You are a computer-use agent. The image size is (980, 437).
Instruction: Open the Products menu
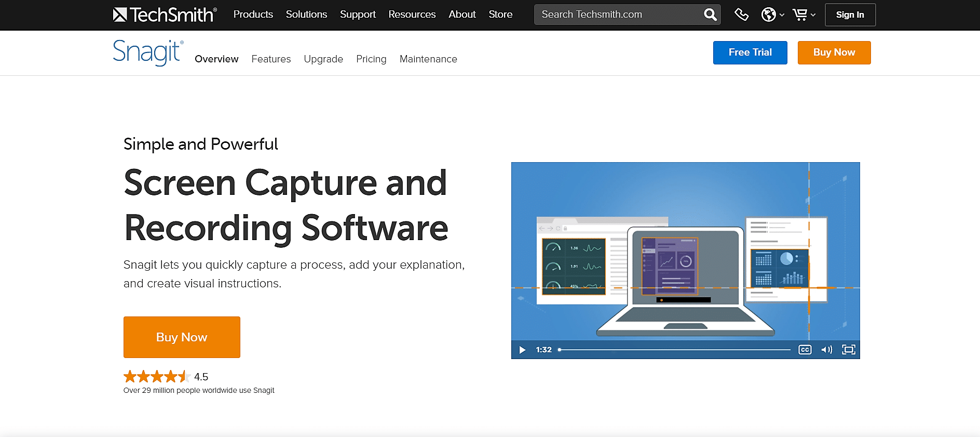point(253,15)
